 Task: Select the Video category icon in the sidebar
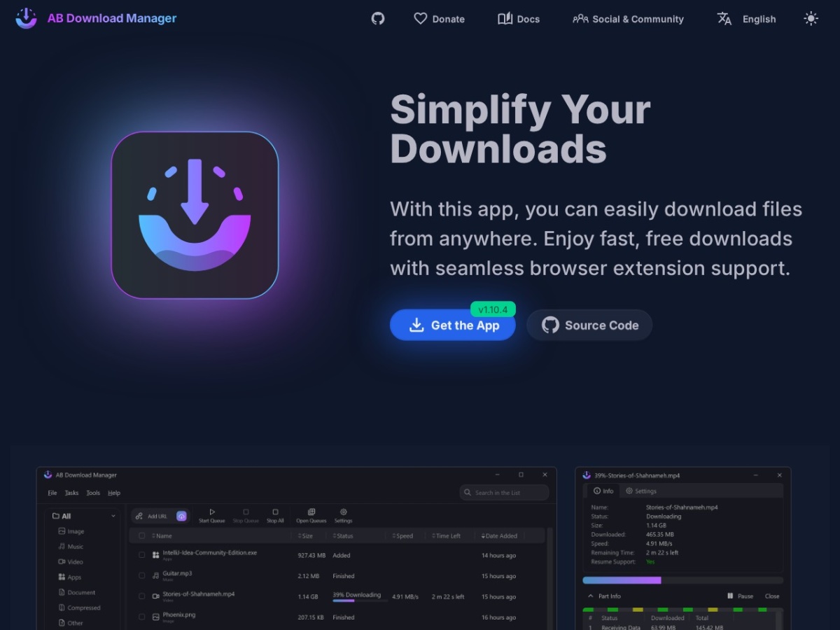62,561
